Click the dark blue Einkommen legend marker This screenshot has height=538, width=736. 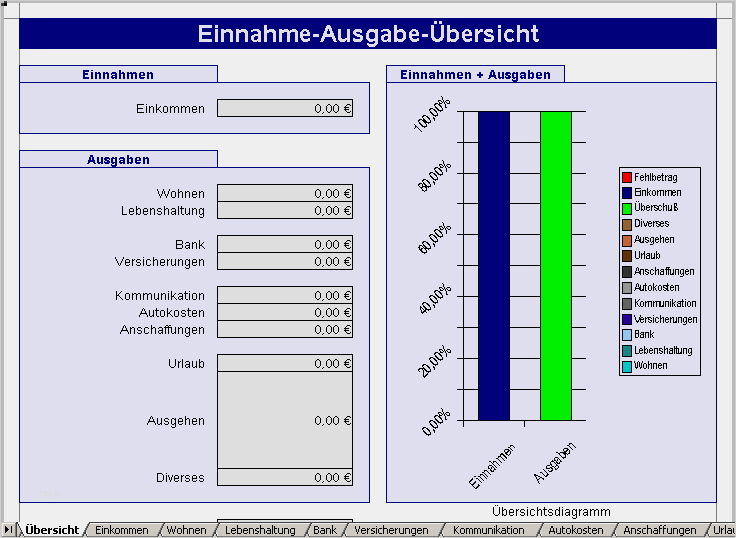pos(627,193)
